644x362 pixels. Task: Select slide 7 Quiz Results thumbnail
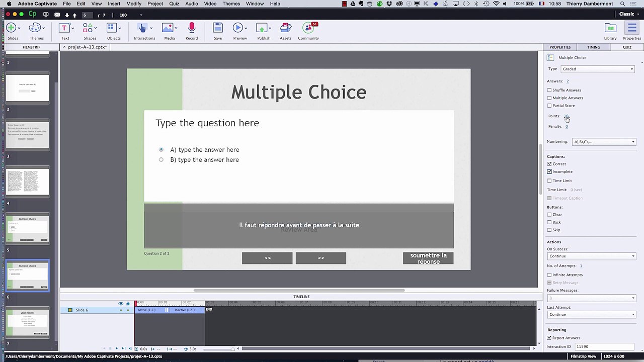[x=28, y=322]
